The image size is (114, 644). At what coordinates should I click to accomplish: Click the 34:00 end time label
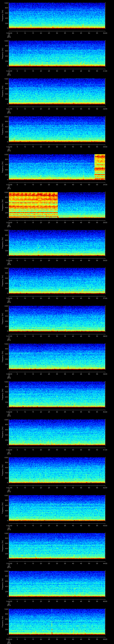pos(105,184)
